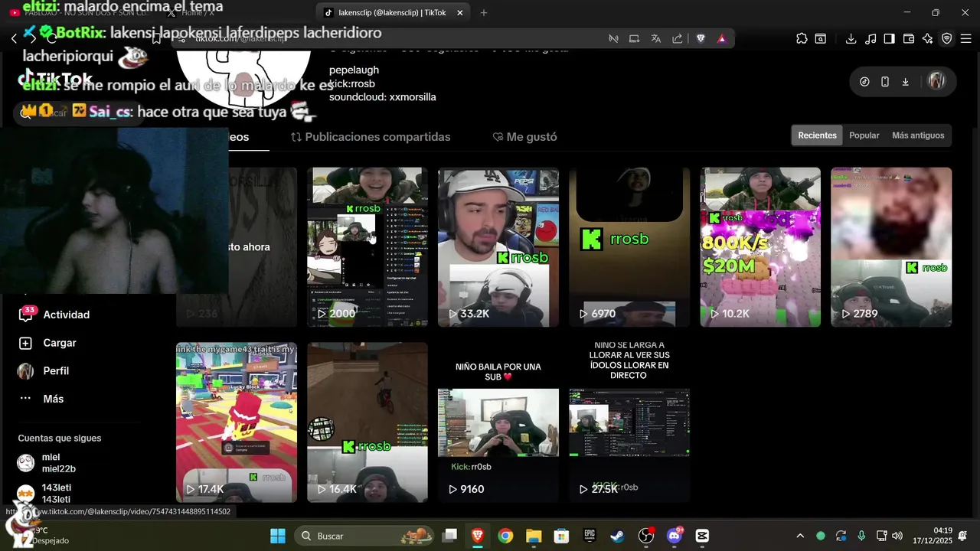Click the Brave Rewards triangle icon
The height and width of the screenshot is (551, 980).
[722, 38]
